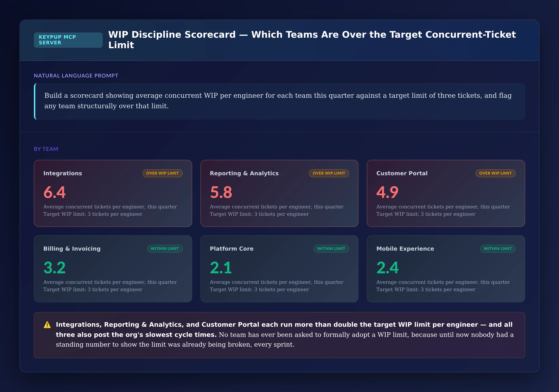The height and width of the screenshot is (392, 559).
Task: Select the Billing & Invoicing team name
Action: 72,249
